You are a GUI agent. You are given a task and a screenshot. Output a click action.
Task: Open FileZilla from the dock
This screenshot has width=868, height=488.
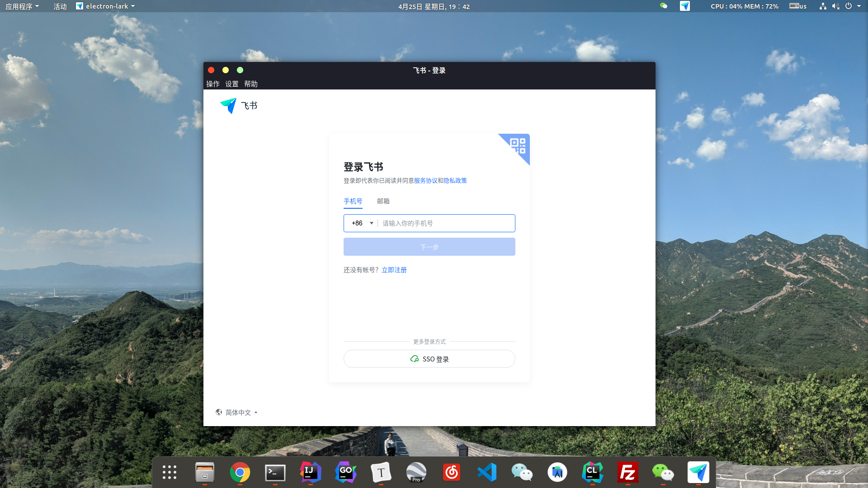628,473
